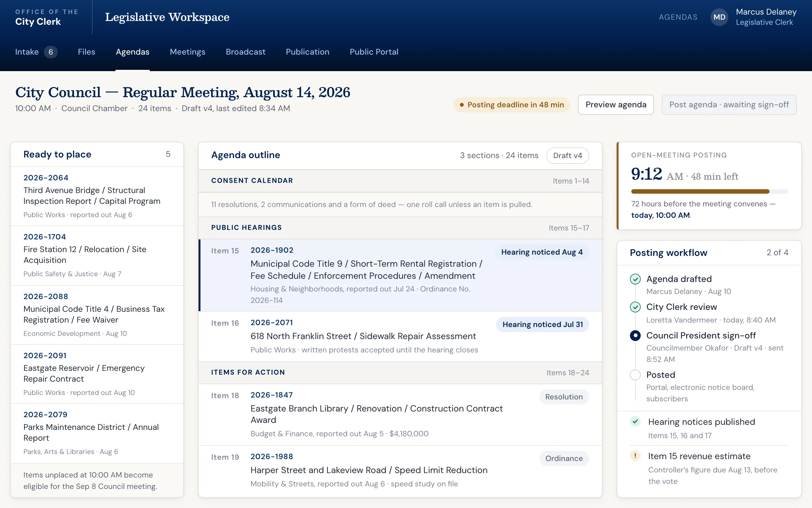Select Item 18 file number 2026-1847

pyautogui.click(x=272, y=395)
